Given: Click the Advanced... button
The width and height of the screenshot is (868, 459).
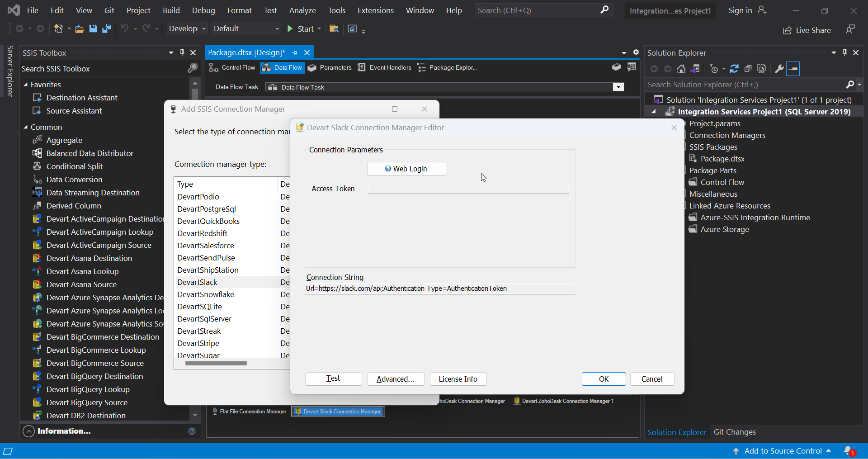Looking at the screenshot, I should coord(396,379).
